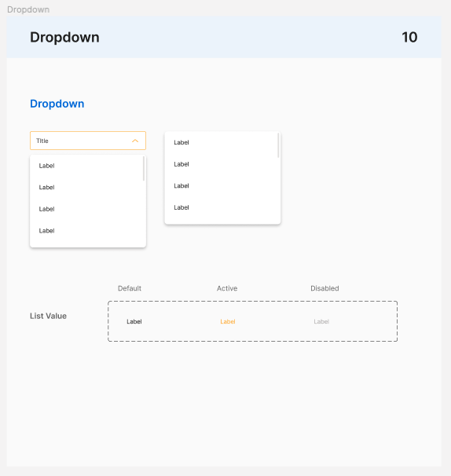Click the Title dropdown field
451x476 pixels.
click(88, 141)
